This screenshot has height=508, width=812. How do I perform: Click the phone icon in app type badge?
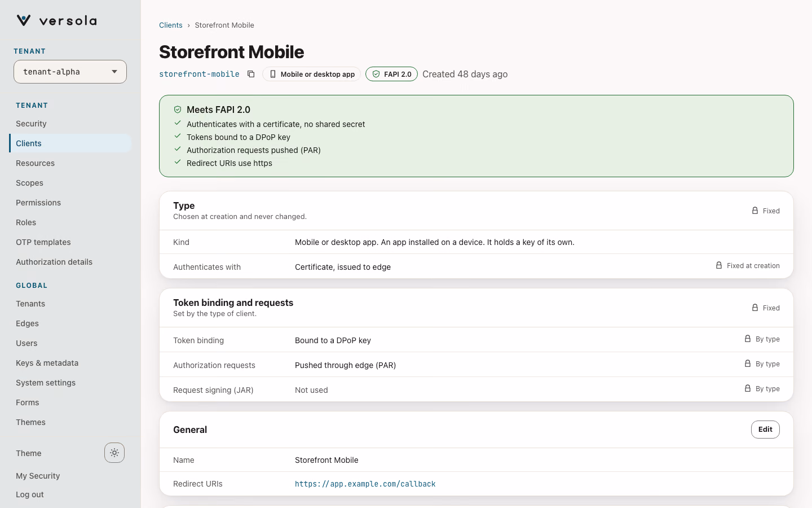[273, 74]
